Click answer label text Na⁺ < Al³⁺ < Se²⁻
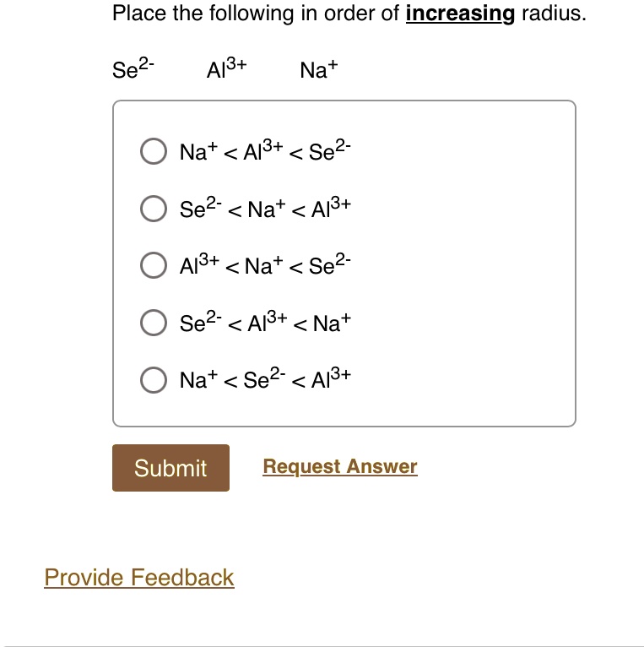This screenshot has width=644, height=647. coord(265,151)
